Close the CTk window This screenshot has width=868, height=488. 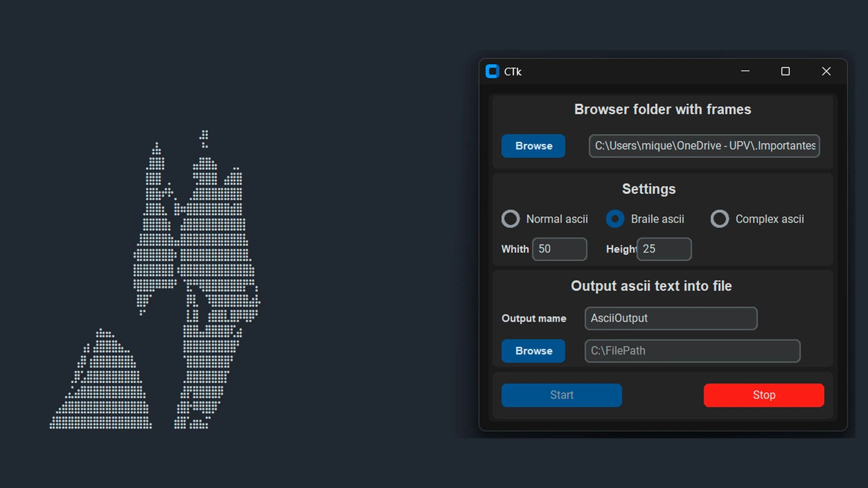tap(826, 71)
